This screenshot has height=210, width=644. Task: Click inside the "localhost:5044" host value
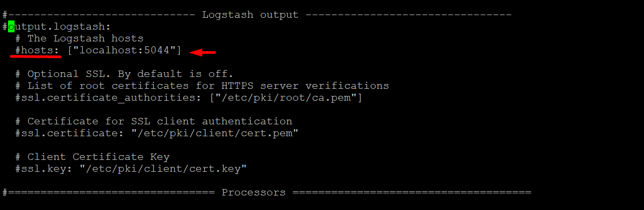pyautogui.click(x=124, y=51)
